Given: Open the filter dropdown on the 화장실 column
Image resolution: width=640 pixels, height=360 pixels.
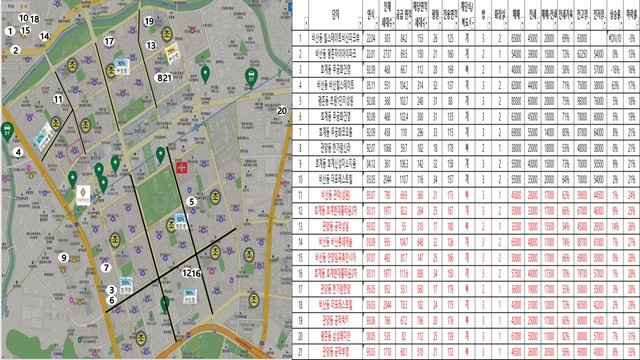Looking at the screenshot, I should [x=505, y=24].
